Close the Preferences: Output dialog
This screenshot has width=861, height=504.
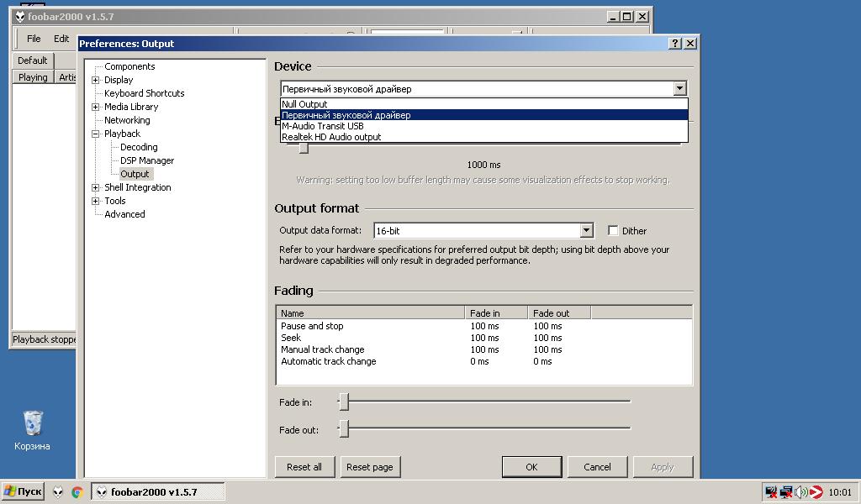(x=690, y=44)
